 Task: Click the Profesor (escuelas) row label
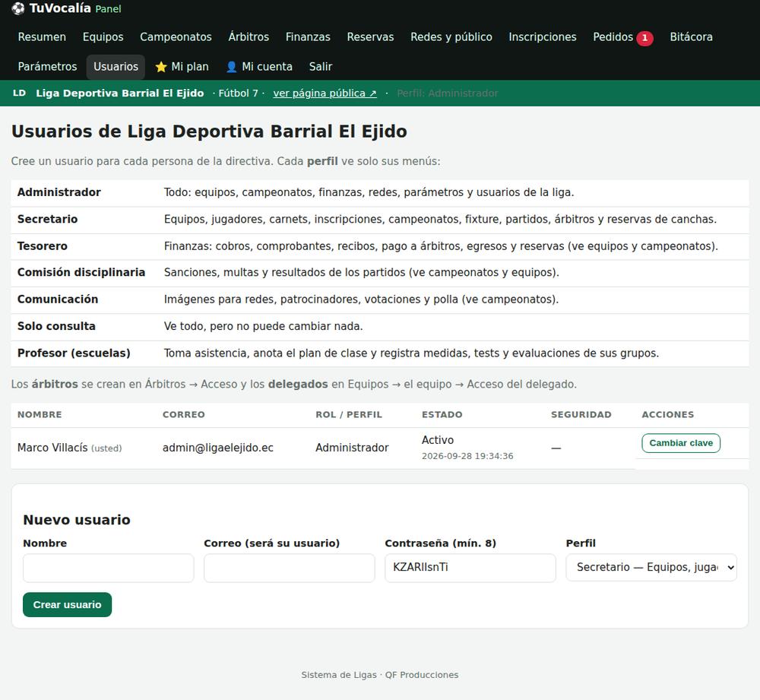click(x=74, y=353)
